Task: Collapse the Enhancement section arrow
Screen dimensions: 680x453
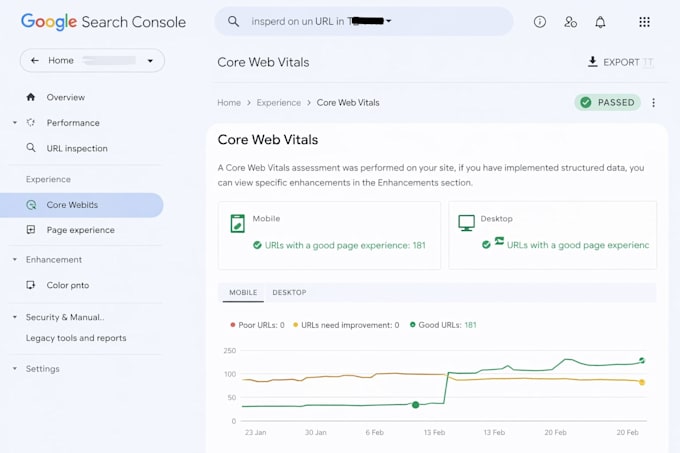Action: (x=15, y=260)
